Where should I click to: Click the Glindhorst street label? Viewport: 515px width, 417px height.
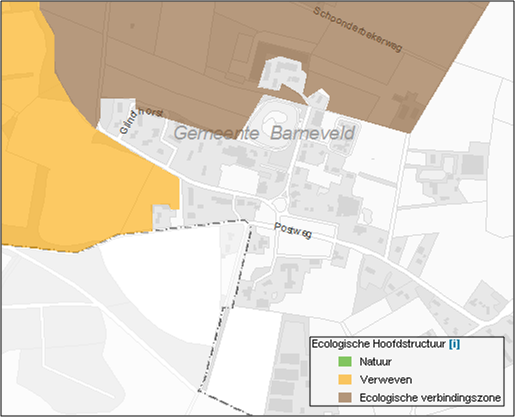(141, 120)
